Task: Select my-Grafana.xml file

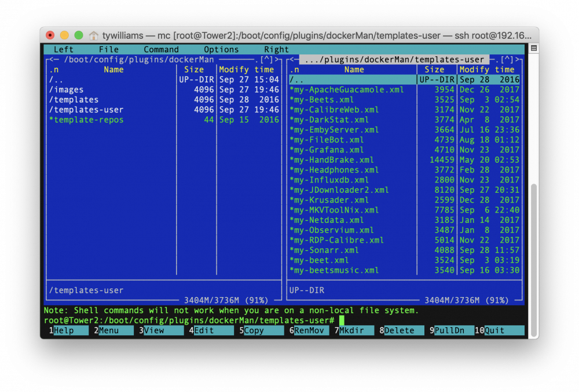Action: 404,150
